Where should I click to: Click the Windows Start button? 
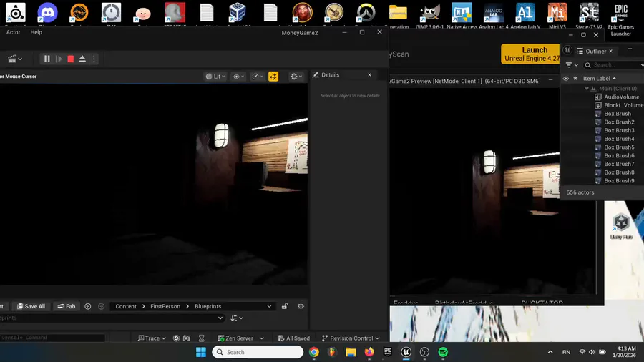point(201,352)
